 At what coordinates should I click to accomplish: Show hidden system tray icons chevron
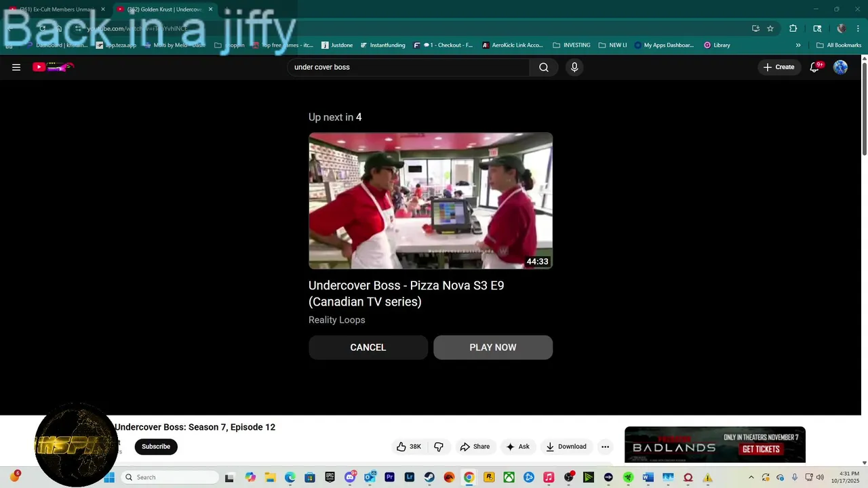(x=751, y=477)
